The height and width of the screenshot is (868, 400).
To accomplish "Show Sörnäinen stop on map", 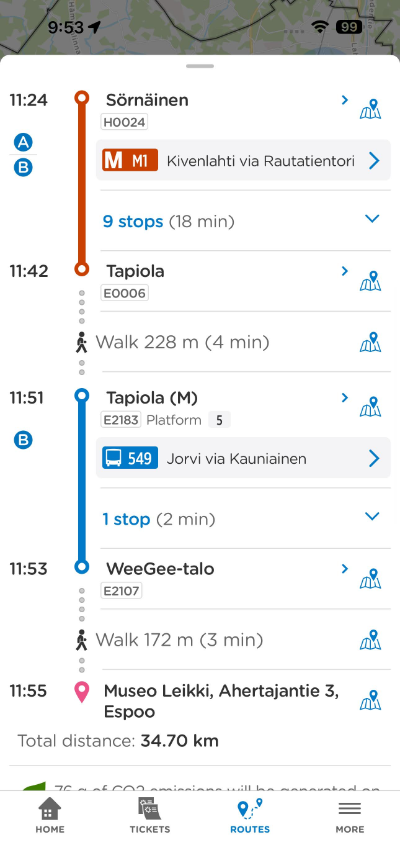I will [x=370, y=109].
